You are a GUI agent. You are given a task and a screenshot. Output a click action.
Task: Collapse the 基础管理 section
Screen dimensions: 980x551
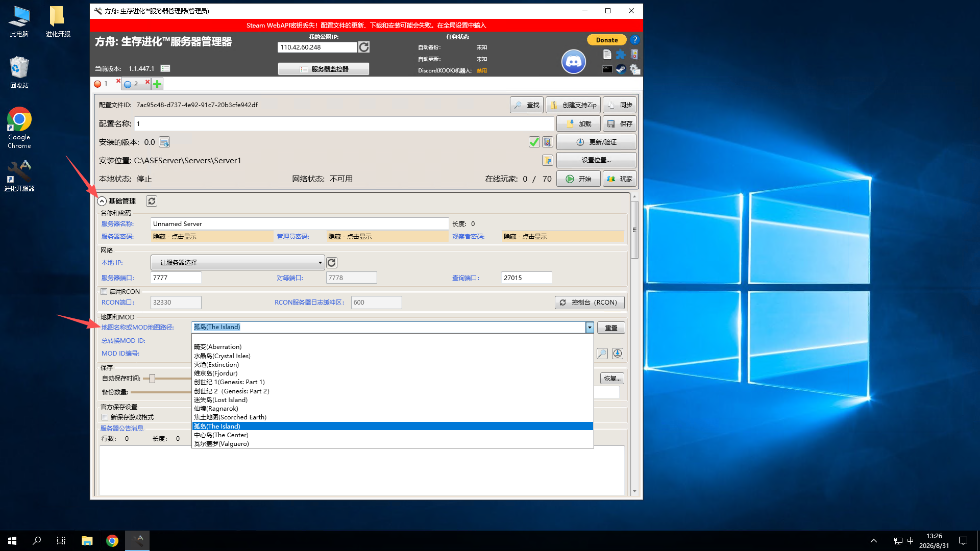[102, 201]
